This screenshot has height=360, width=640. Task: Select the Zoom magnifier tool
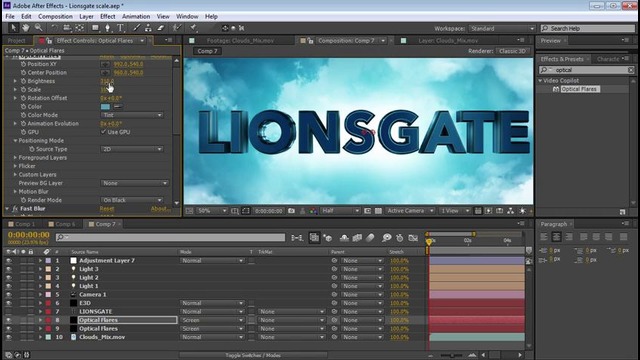tap(38, 28)
